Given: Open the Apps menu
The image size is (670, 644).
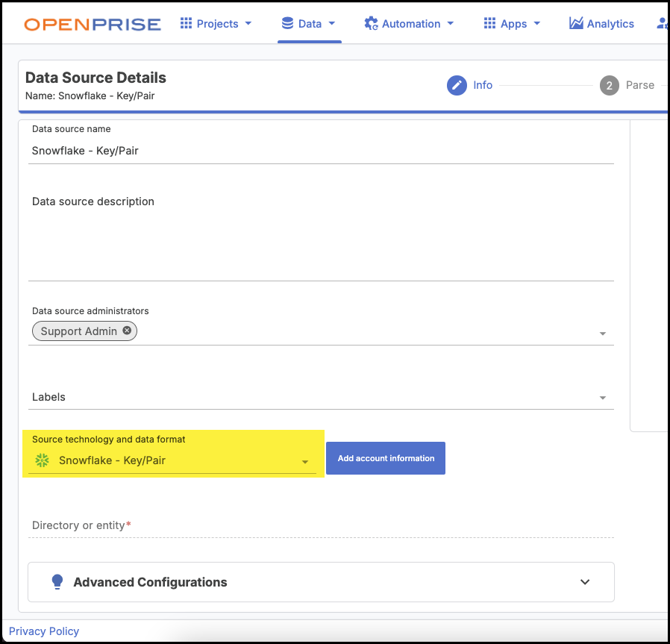Looking at the screenshot, I should tap(512, 23).
